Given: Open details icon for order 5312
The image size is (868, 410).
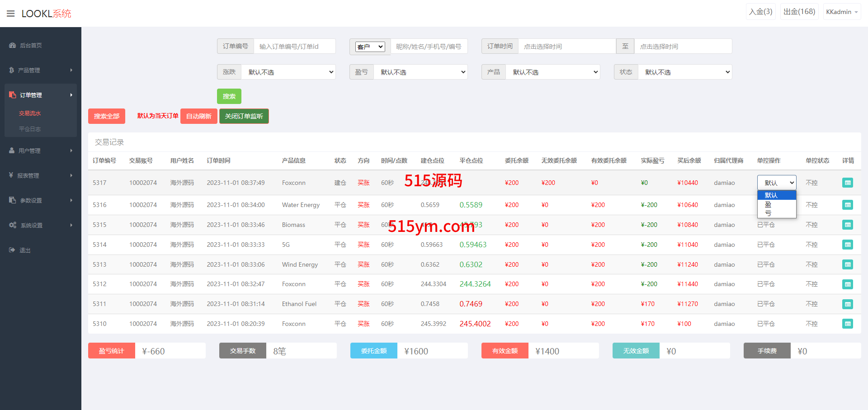Looking at the screenshot, I should (847, 284).
